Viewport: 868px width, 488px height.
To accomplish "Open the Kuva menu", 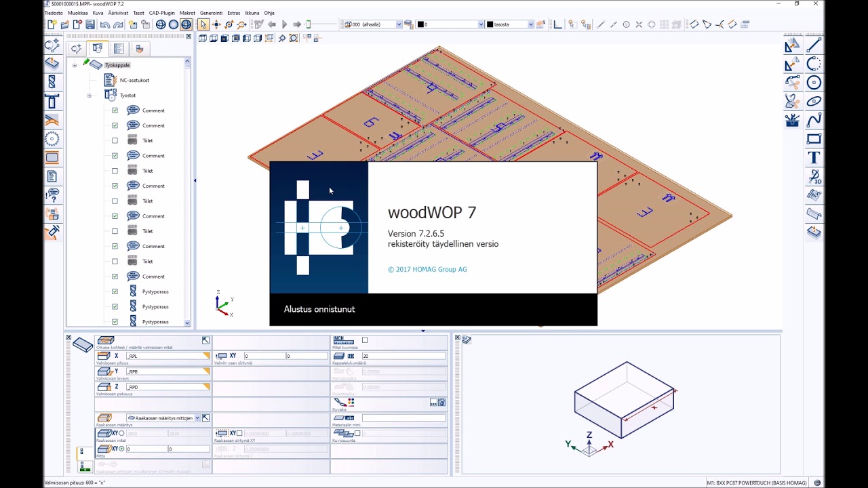I will pos(98,13).
